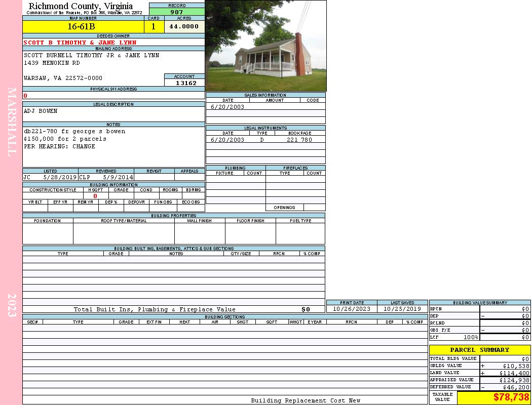Image resolution: width=532 pixels, height=405 pixels.
Task: Click note PER HEARING: CHANGE
Action: [x=60, y=146]
